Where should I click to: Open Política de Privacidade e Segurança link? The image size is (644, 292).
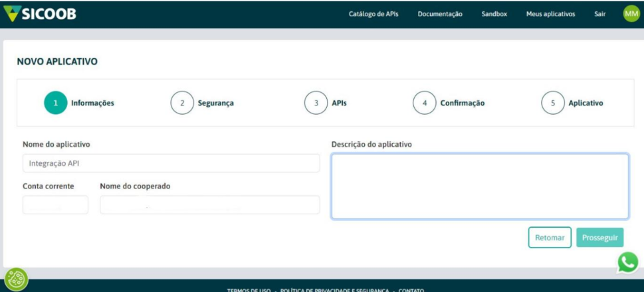(334, 289)
